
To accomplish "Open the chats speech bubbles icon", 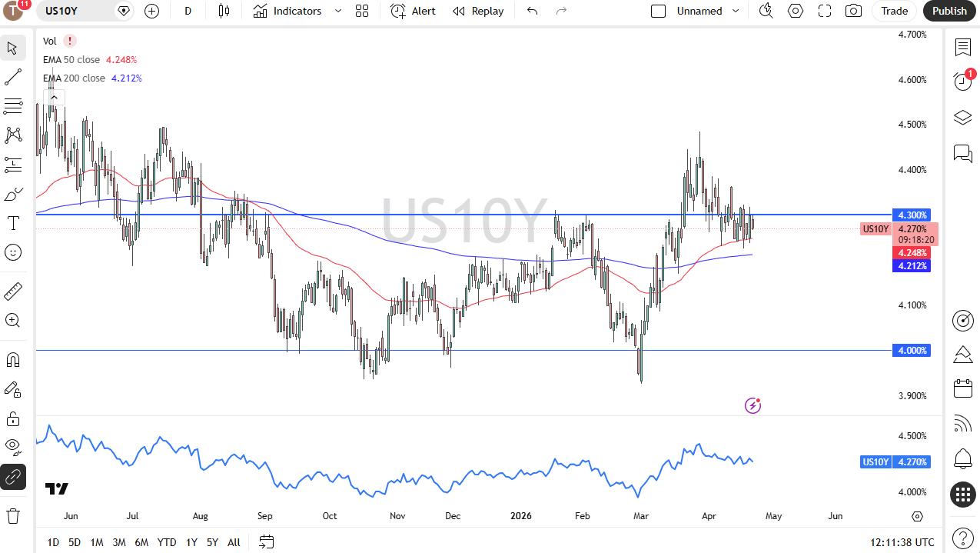I will 963,153.
